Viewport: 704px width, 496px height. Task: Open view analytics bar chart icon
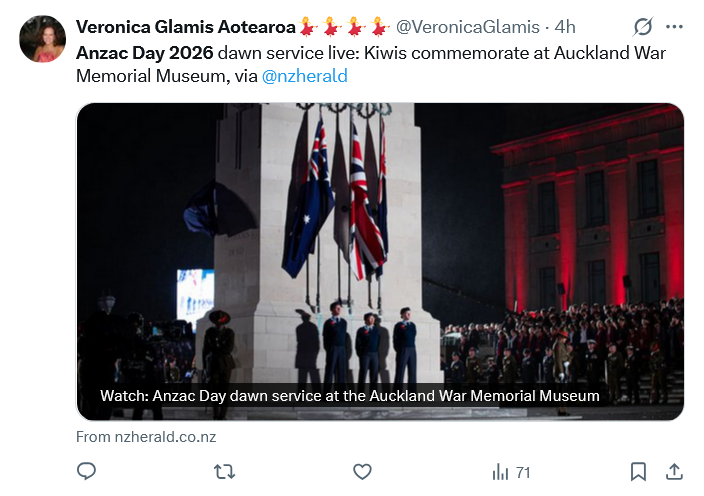[500, 472]
